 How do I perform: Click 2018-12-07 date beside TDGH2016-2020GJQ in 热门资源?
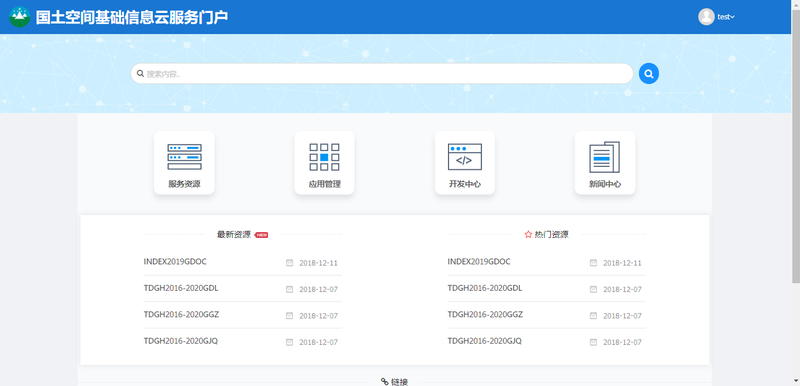pyautogui.click(x=622, y=343)
